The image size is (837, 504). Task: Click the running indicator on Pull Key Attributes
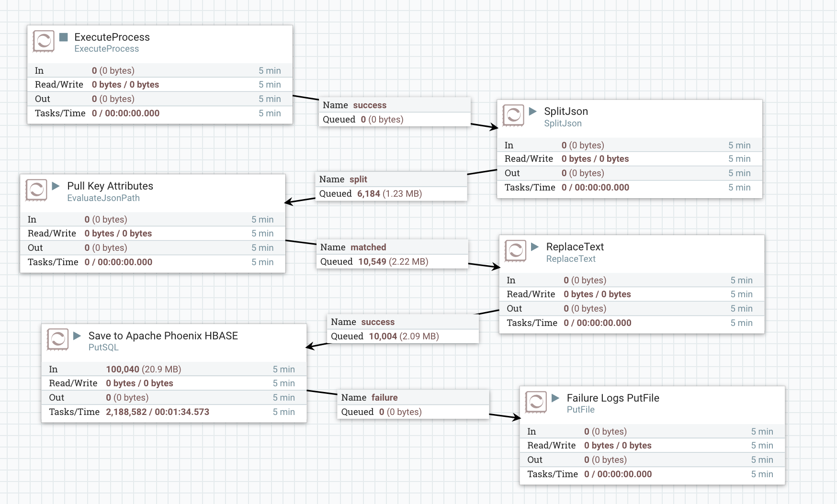56,186
